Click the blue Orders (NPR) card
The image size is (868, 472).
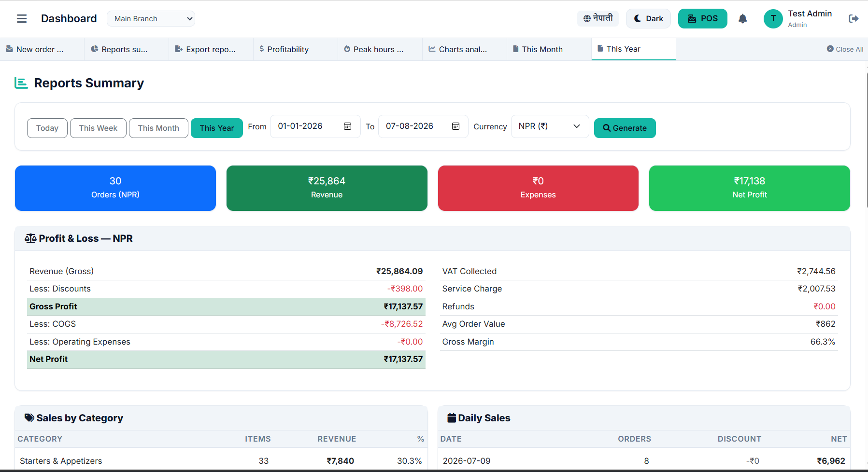point(115,188)
